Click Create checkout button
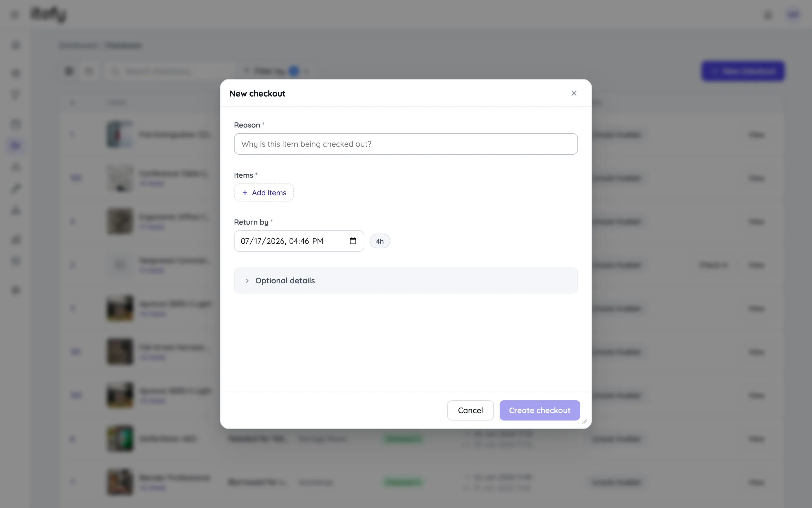 click(540, 410)
